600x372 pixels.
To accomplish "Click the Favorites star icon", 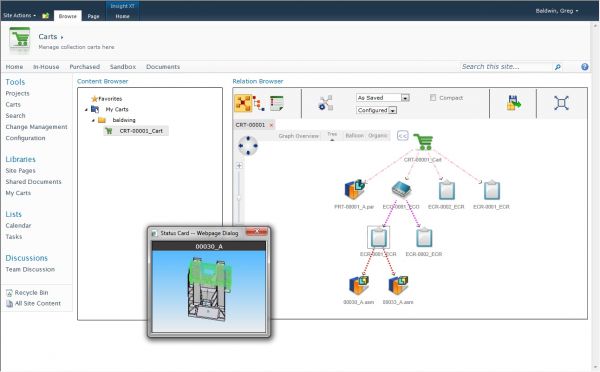I will coord(95,99).
